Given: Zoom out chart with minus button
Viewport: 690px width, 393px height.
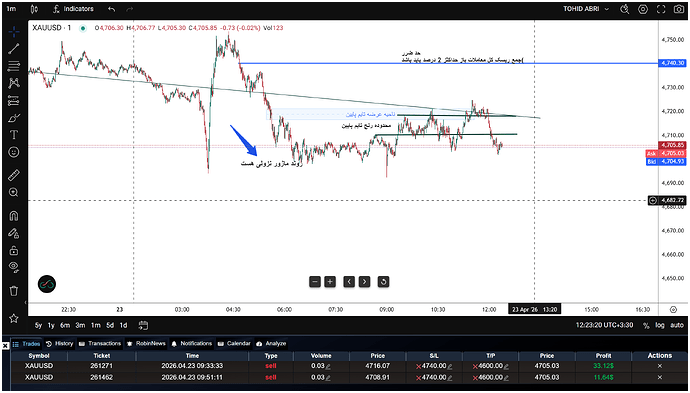Looking at the screenshot, I should click(315, 282).
